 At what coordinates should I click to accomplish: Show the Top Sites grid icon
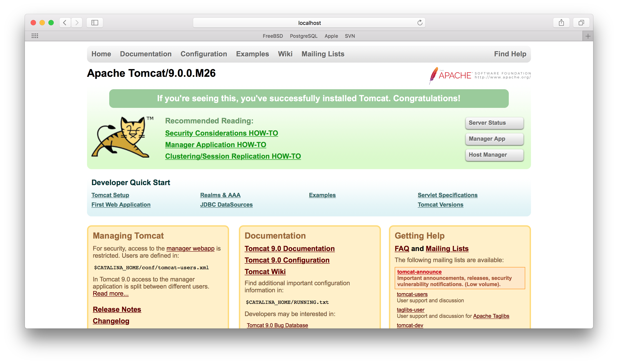[x=35, y=36]
